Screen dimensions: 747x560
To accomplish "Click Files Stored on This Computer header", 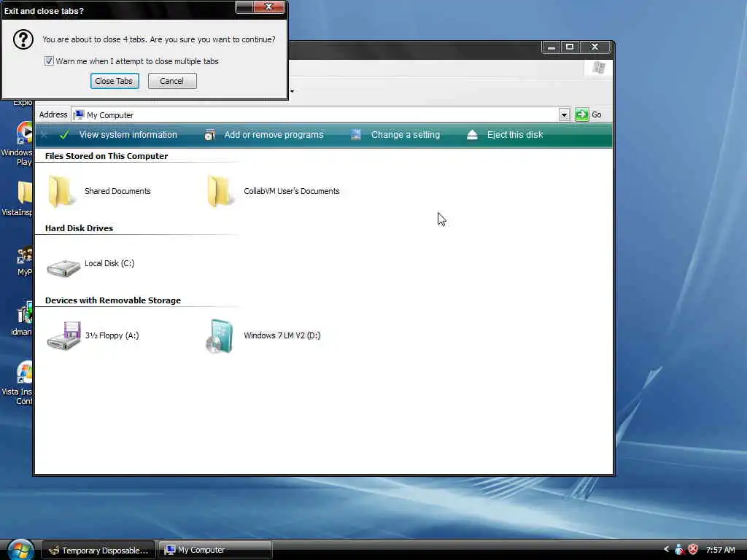I will coord(107,156).
